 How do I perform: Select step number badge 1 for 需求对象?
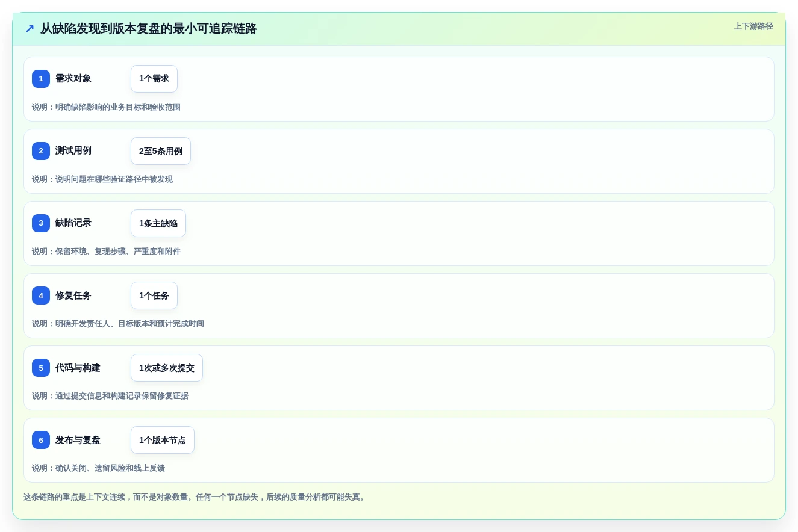[41, 79]
